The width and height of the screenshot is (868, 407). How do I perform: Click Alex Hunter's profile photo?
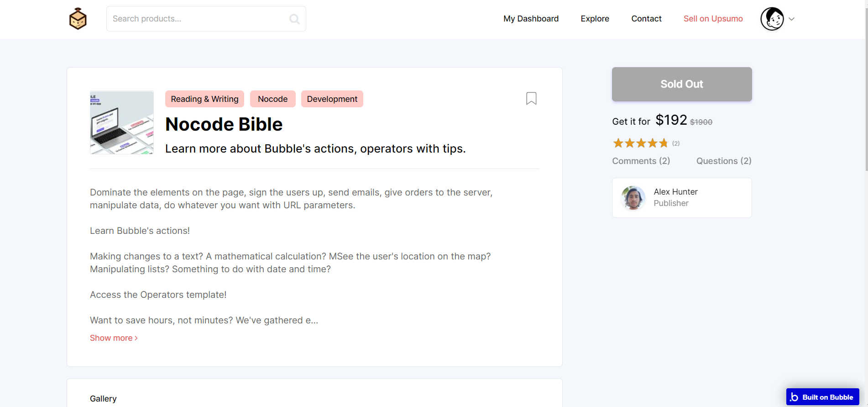pyautogui.click(x=633, y=198)
